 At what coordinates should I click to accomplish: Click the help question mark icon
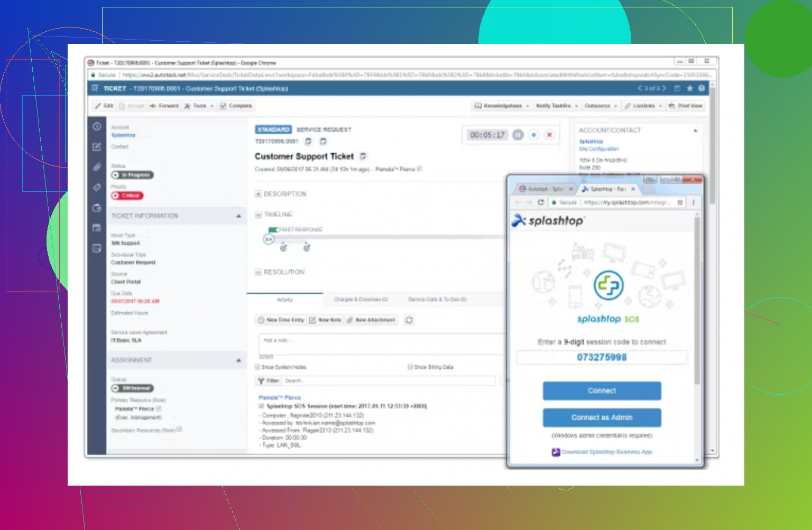pos(702,89)
